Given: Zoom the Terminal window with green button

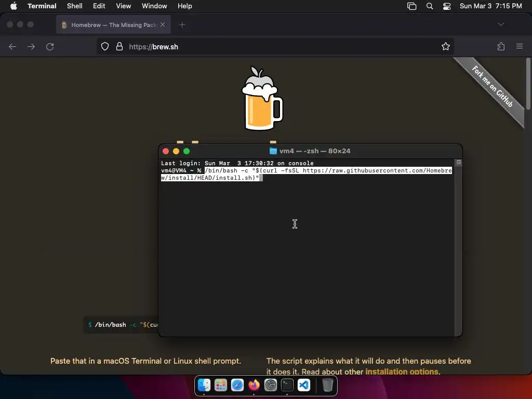Looking at the screenshot, I should [187, 151].
